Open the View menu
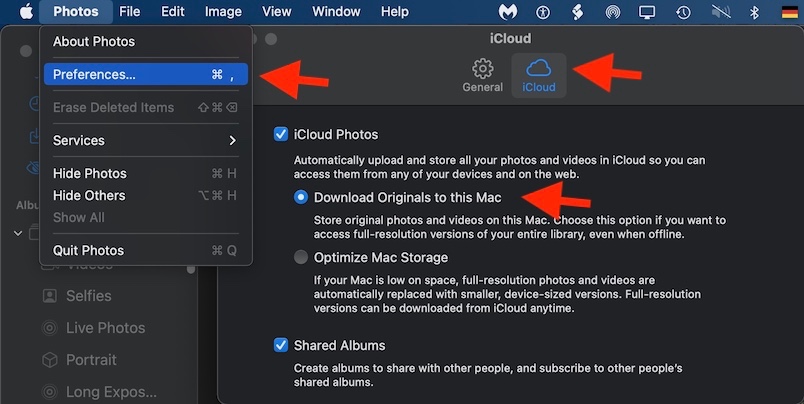The height and width of the screenshot is (404, 804). (276, 11)
